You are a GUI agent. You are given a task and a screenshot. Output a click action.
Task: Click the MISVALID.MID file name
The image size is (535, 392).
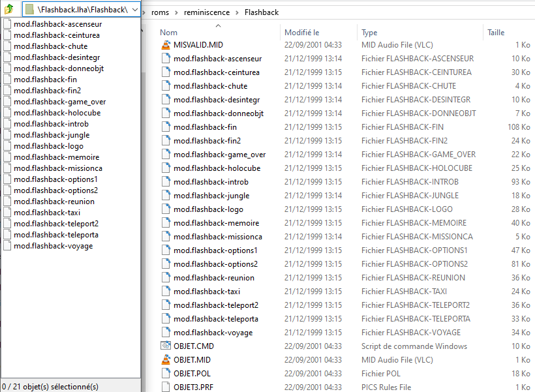coord(198,45)
